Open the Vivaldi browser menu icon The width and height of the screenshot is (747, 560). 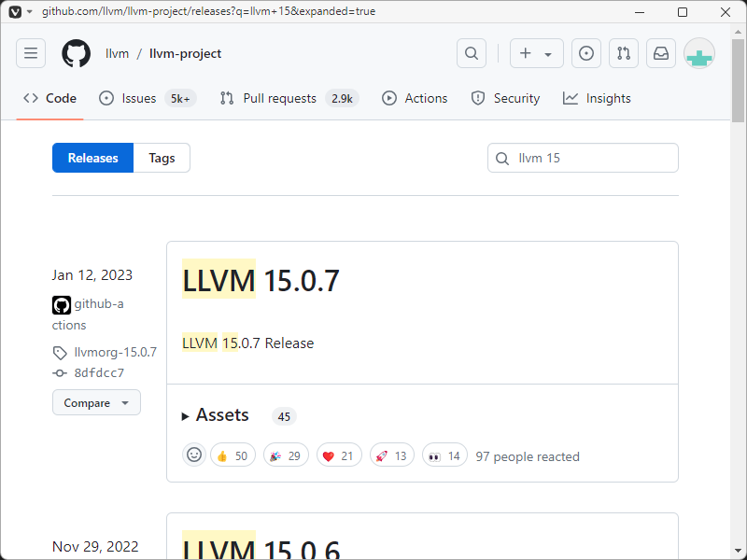tap(15, 11)
